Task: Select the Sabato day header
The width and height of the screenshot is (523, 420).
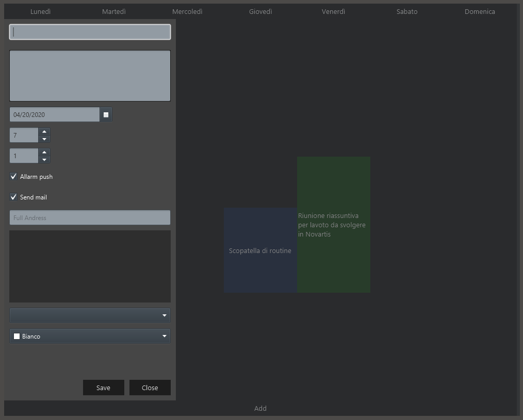Action: (x=407, y=12)
